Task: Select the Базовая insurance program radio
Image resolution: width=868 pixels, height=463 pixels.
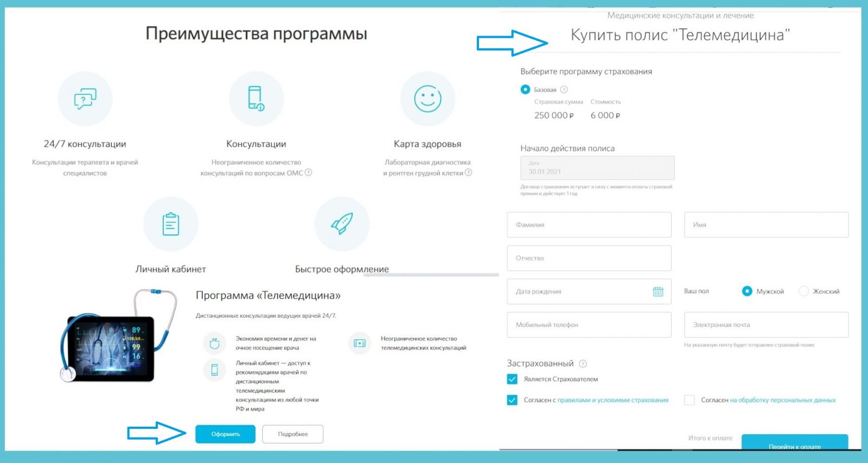Action: pyautogui.click(x=525, y=89)
